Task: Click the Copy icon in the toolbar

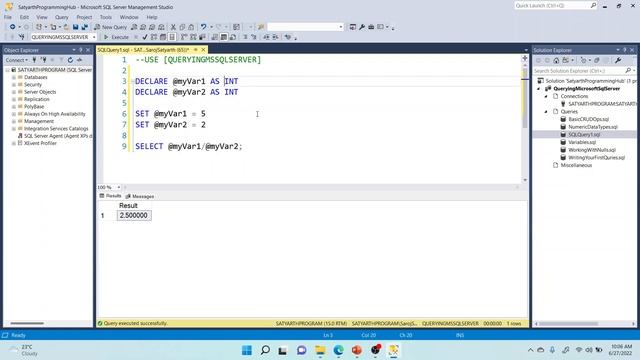Action: [182, 27]
